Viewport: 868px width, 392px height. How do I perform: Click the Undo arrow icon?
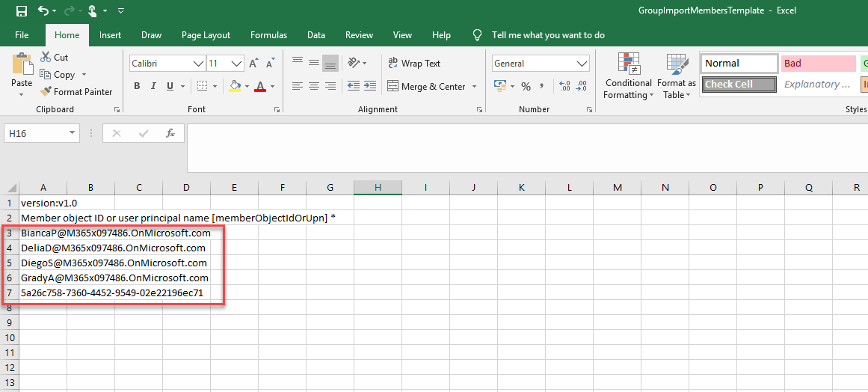coord(43,10)
